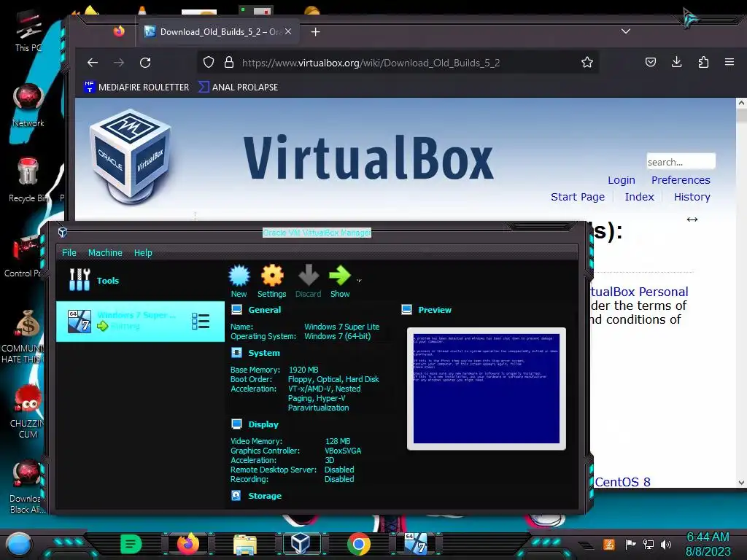The width and height of the screenshot is (747, 560).
Task: Click the New VM toolbar icon
Action: click(239, 276)
